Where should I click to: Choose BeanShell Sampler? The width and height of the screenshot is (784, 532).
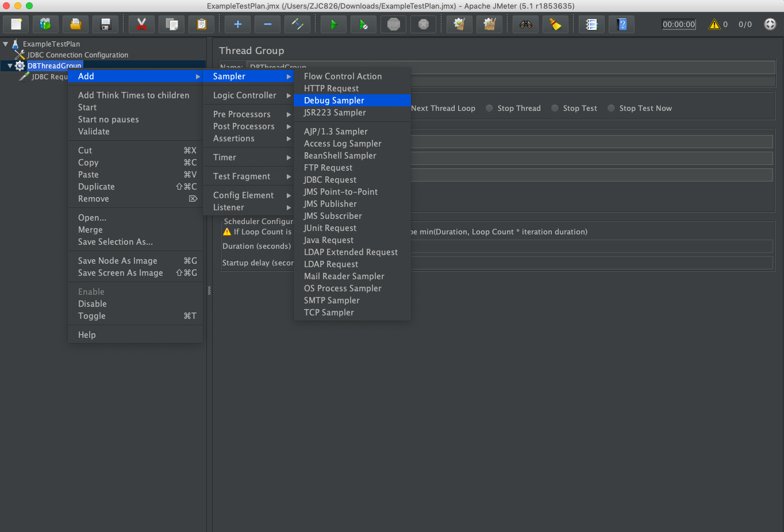352,156
